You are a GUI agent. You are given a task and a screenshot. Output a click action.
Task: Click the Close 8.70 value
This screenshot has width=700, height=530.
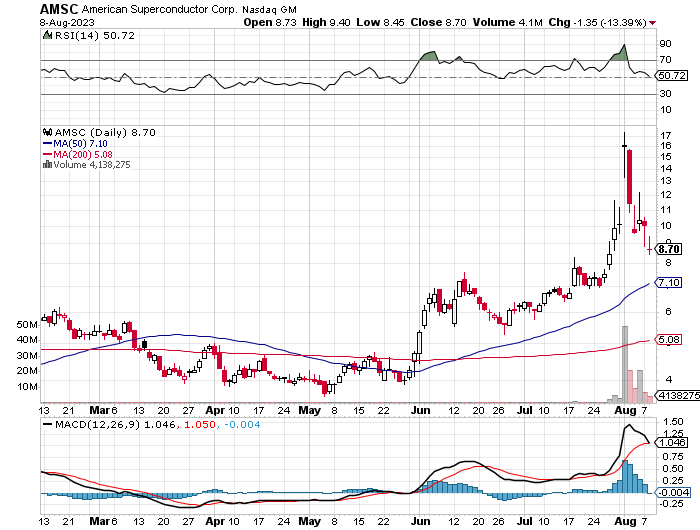pos(438,22)
